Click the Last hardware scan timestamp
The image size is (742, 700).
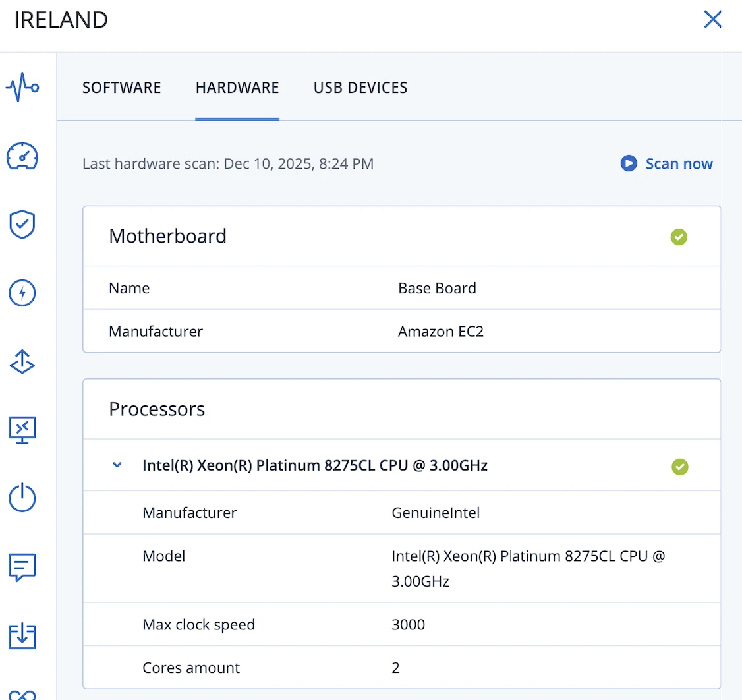click(227, 163)
